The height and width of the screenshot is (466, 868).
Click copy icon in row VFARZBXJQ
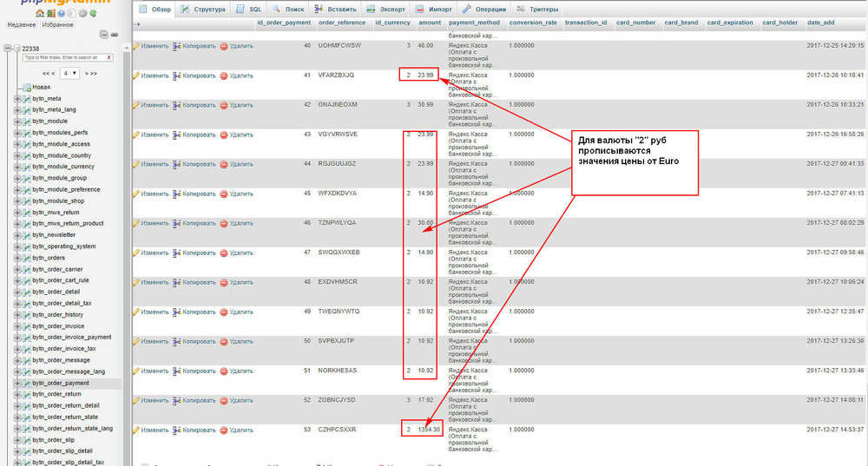click(176, 75)
